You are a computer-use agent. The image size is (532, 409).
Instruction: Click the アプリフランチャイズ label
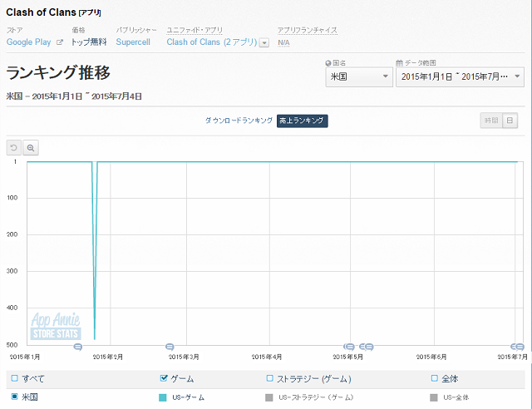pos(308,30)
